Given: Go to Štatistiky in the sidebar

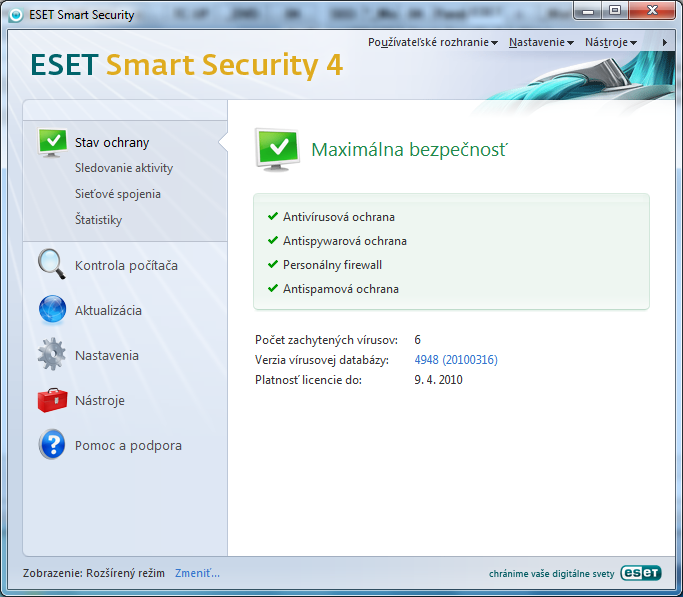Looking at the screenshot, I should point(98,220).
